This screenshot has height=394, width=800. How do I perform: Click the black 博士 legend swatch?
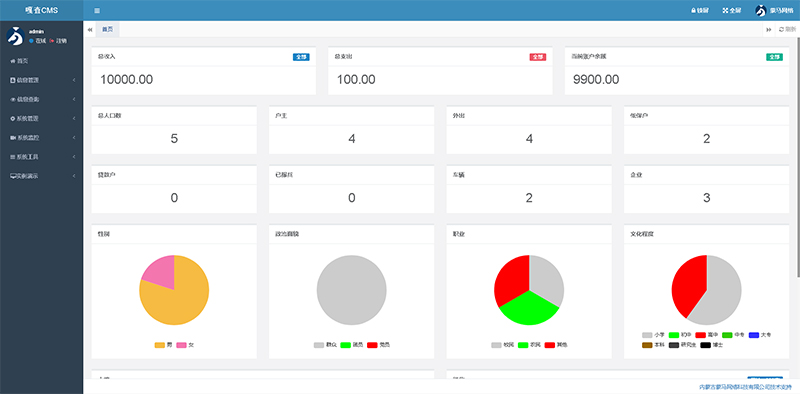[706, 346]
